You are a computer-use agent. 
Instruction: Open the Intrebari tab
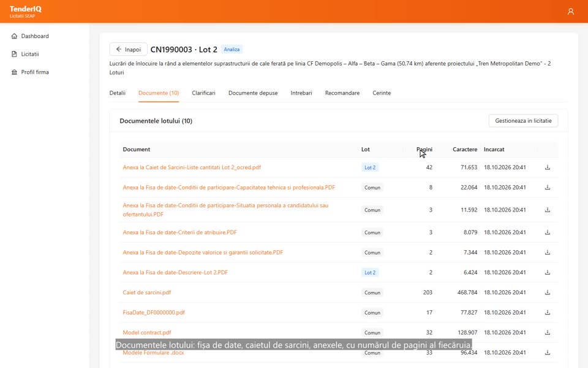click(x=301, y=93)
